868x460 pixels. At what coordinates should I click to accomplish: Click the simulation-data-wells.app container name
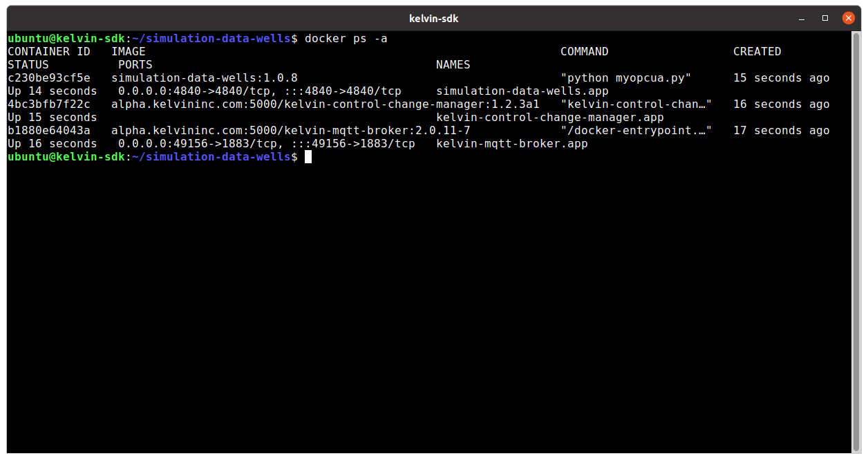pos(521,91)
